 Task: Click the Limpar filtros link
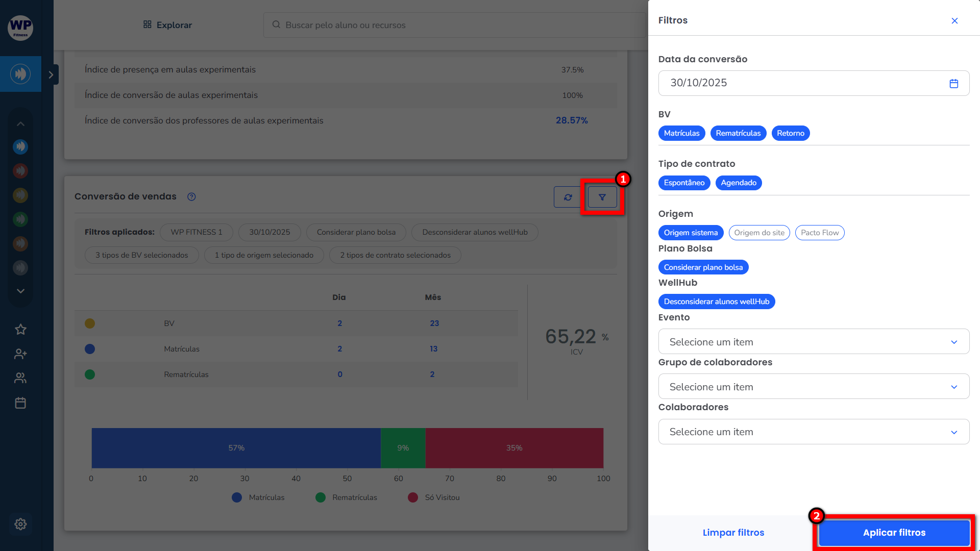click(733, 533)
